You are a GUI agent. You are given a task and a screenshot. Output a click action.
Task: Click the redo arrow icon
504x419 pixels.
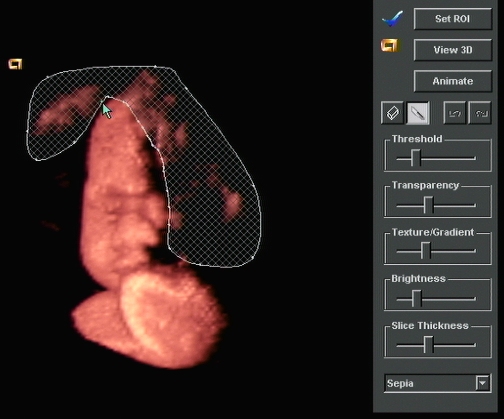pyautogui.click(x=480, y=113)
